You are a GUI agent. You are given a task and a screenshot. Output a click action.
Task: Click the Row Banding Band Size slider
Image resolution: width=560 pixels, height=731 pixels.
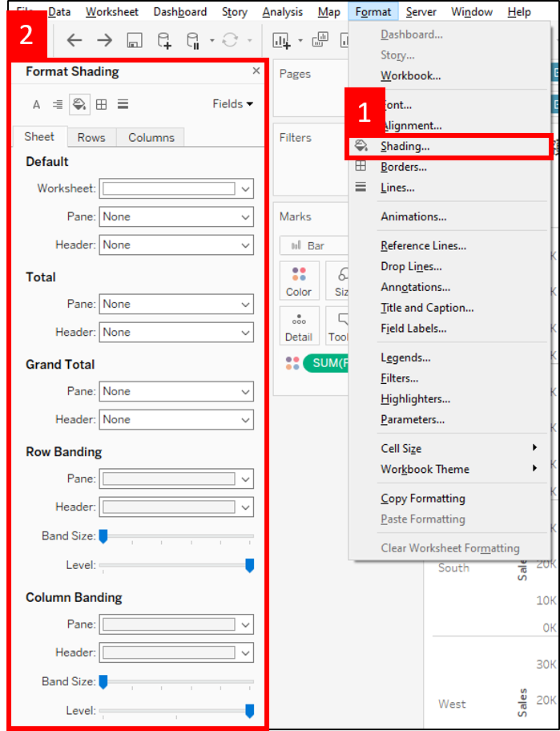[176, 536]
